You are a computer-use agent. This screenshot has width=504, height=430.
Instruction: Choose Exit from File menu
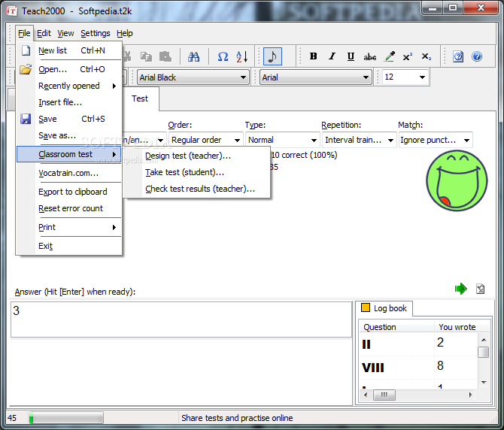tap(69, 246)
